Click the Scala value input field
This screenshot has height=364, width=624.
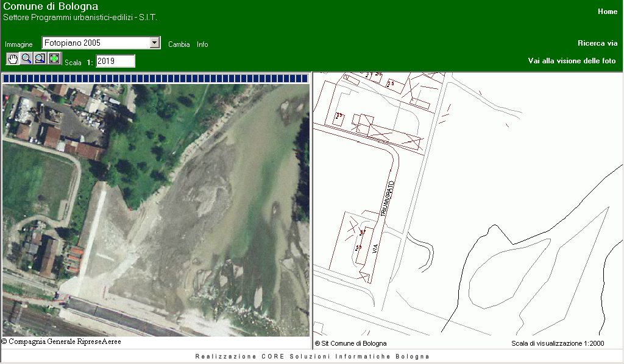click(x=115, y=61)
